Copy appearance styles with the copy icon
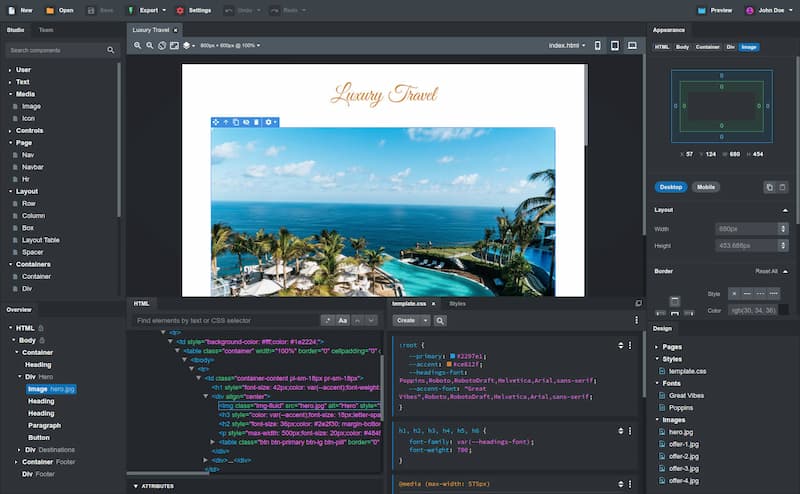This screenshot has height=494, width=800. [x=769, y=187]
